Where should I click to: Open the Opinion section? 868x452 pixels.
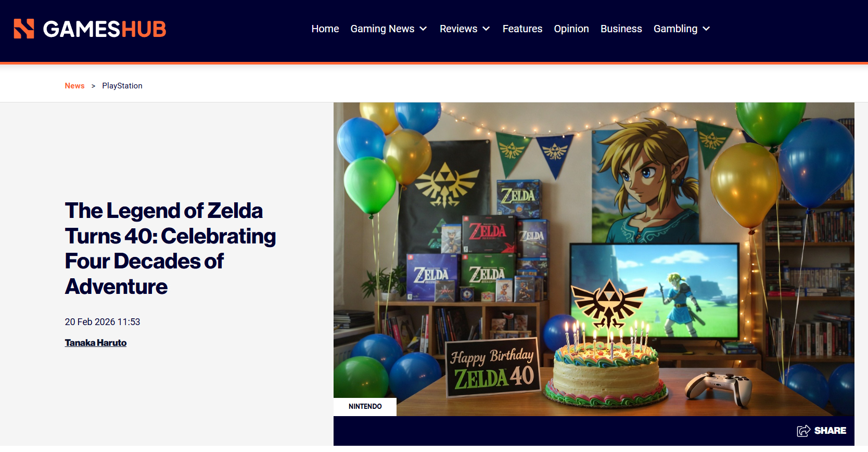click(571, 29)
